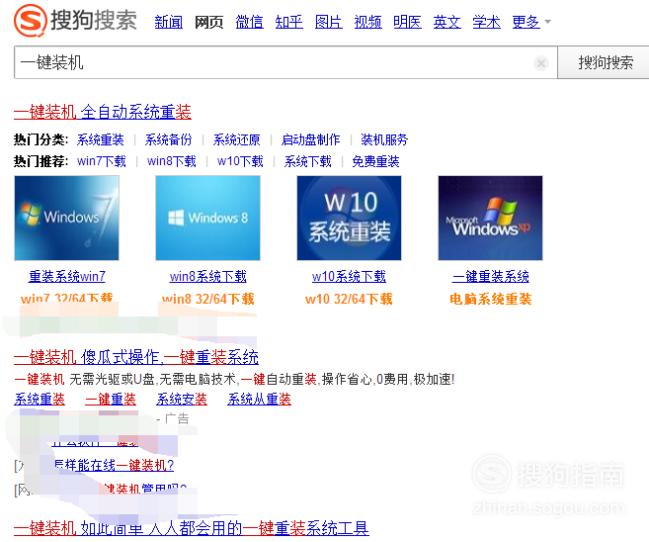Open the 视频 search tab
This screenshot has width=649, height=542.
[x=368, y=22]
